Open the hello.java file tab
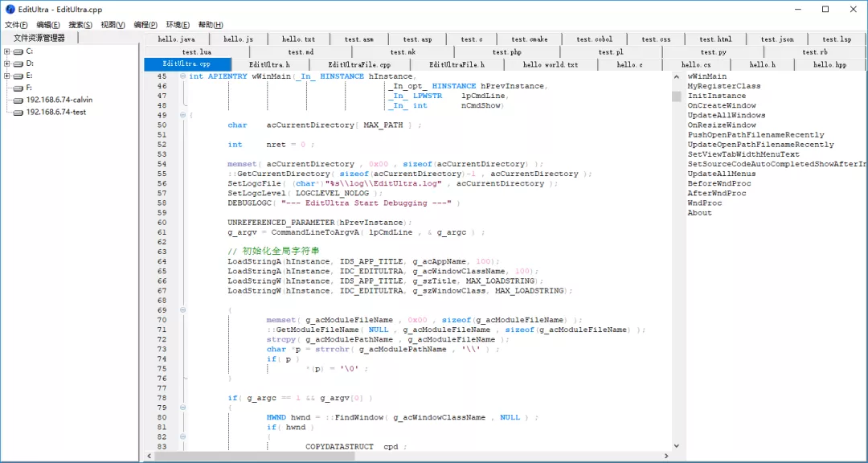The width and height of the screenshot is (868, 463). pos(176,39)
